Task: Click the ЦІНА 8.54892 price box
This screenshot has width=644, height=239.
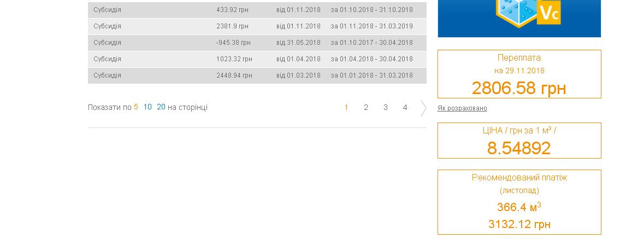Action: pyautogui.click(x=519, y=140)
